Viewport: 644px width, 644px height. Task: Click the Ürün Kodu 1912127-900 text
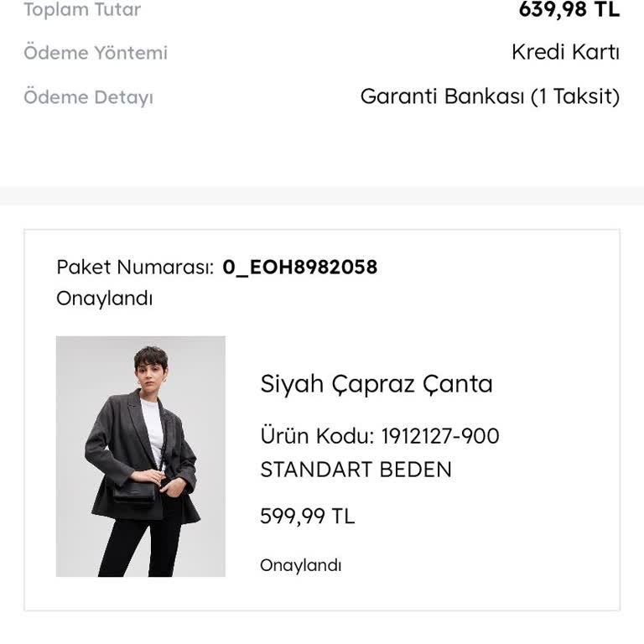(x=380, y=436)
